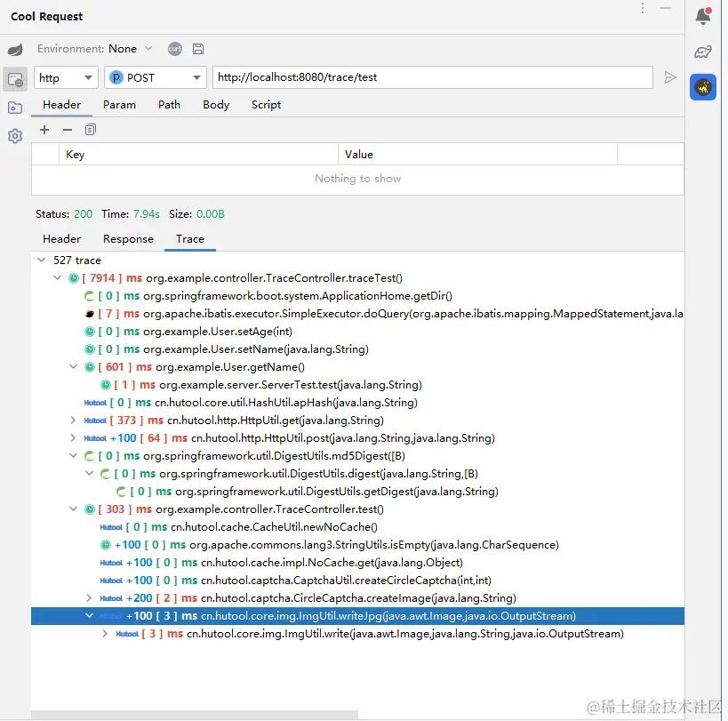The image size is (728, 721).
Task: Open the Response tab
Action: (x=128, y=239)
